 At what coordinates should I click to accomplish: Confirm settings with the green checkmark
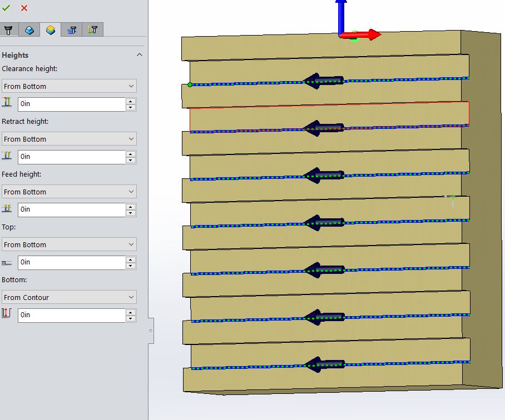pos(7,9)
